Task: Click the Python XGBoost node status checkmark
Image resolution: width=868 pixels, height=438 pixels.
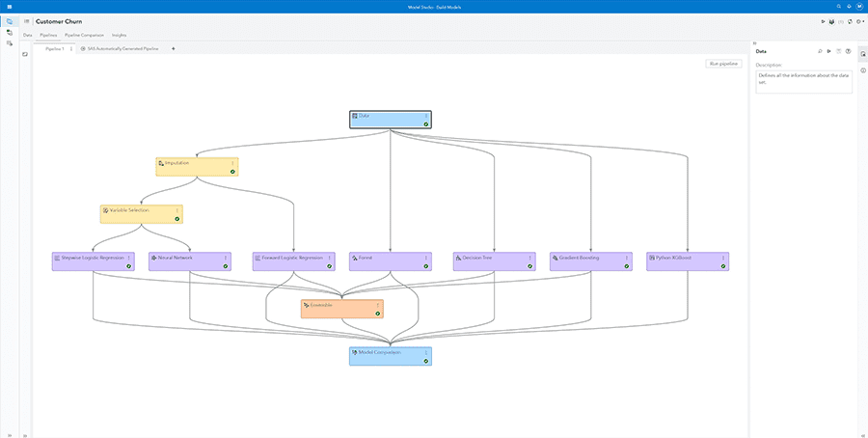Action: (723, 266)
